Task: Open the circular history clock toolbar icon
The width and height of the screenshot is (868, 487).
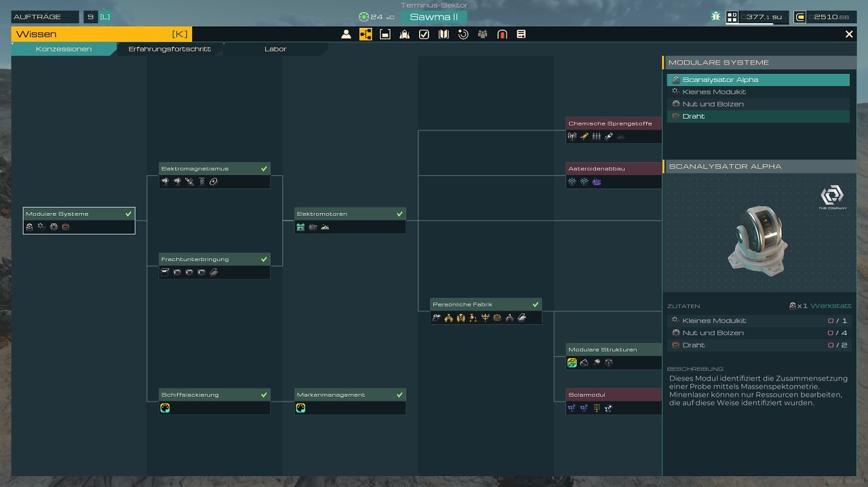Action: (463, 34)
